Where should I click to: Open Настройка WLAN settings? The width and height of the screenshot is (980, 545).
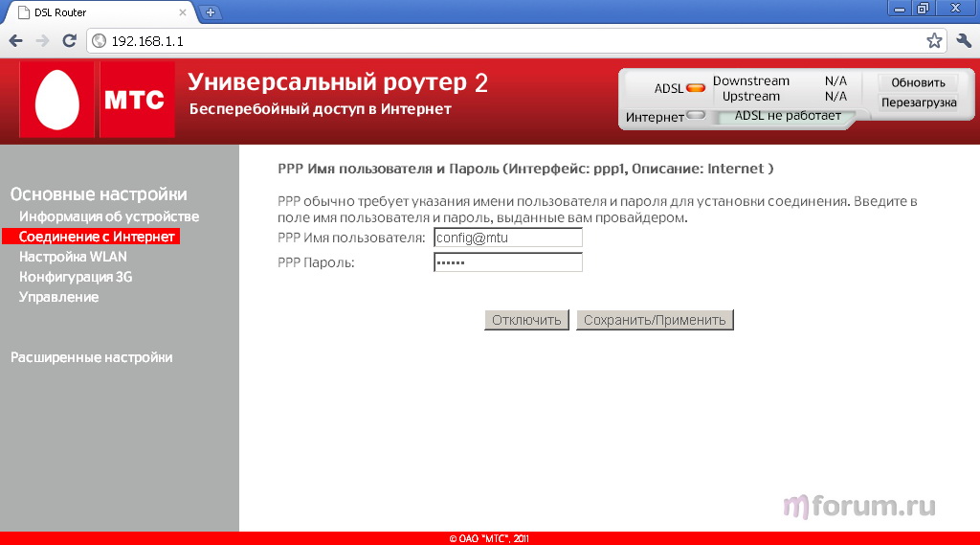pos(73,257)
